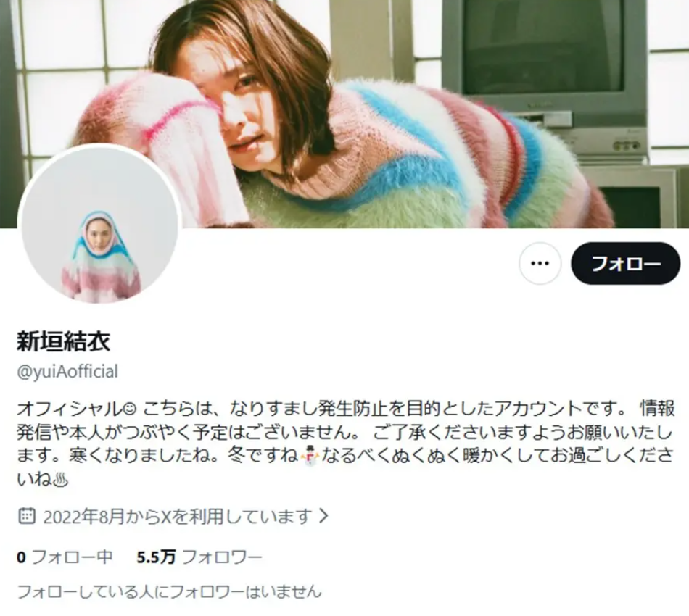Click the bold 0 following count
Image resolution: width=689 pixels, height=616 pixels.
[21, 557]
